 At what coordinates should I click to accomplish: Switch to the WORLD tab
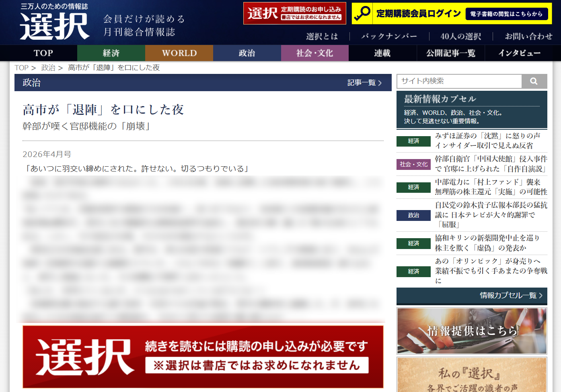point(179,53)
